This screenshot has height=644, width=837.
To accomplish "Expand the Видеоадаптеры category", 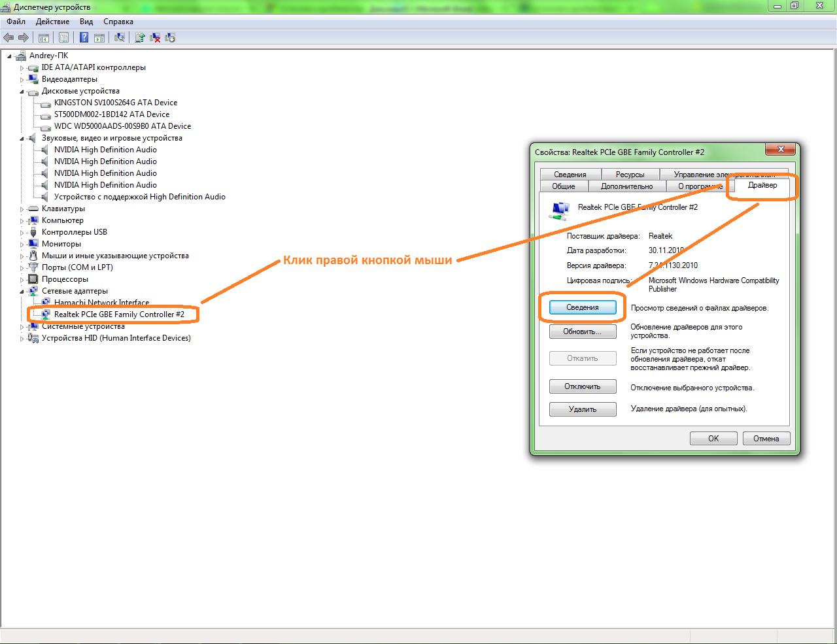I will pos(22,80).
